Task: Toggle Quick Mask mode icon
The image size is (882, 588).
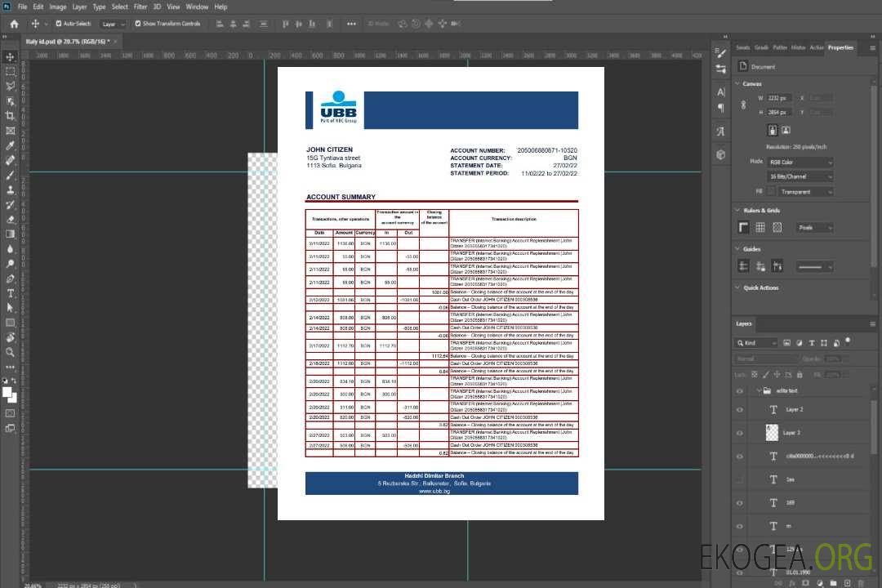Action: (x=10, y=413)
